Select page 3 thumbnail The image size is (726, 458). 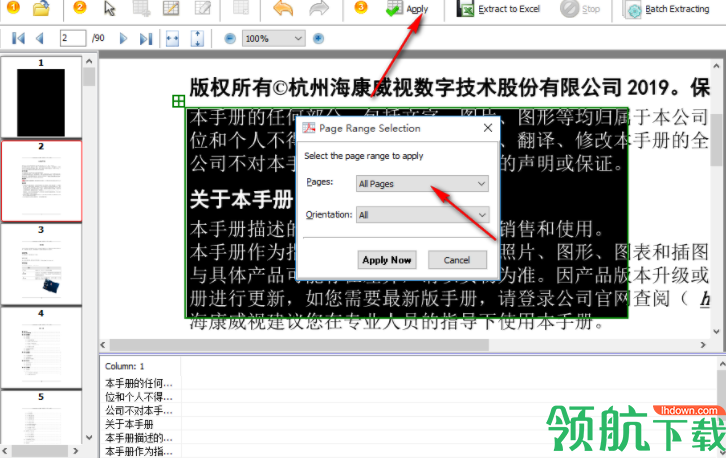(41, 264)
